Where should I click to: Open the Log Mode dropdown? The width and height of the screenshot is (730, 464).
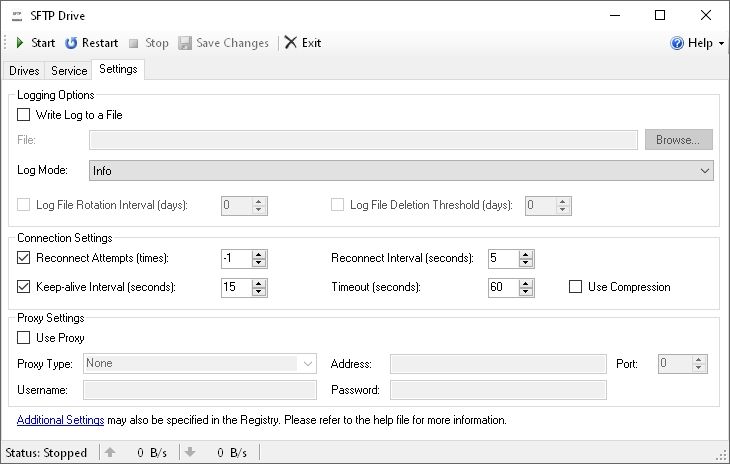(401, 171)
